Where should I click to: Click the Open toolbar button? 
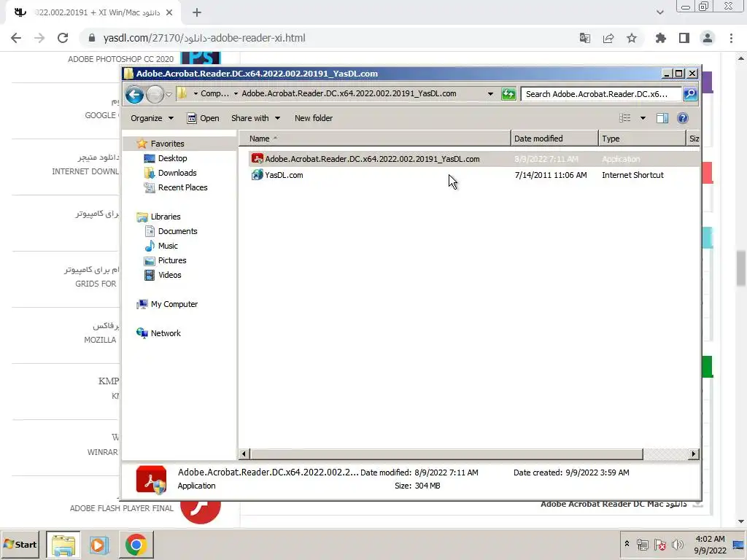point(204,118)
